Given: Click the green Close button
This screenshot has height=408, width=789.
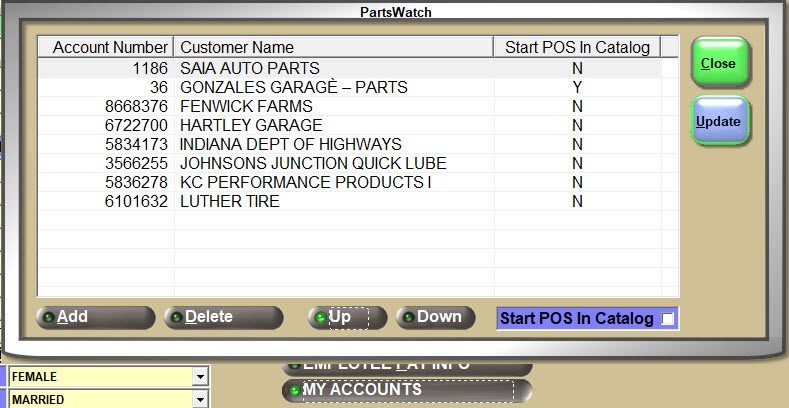Looking at the screenshot, I should 718,63.
